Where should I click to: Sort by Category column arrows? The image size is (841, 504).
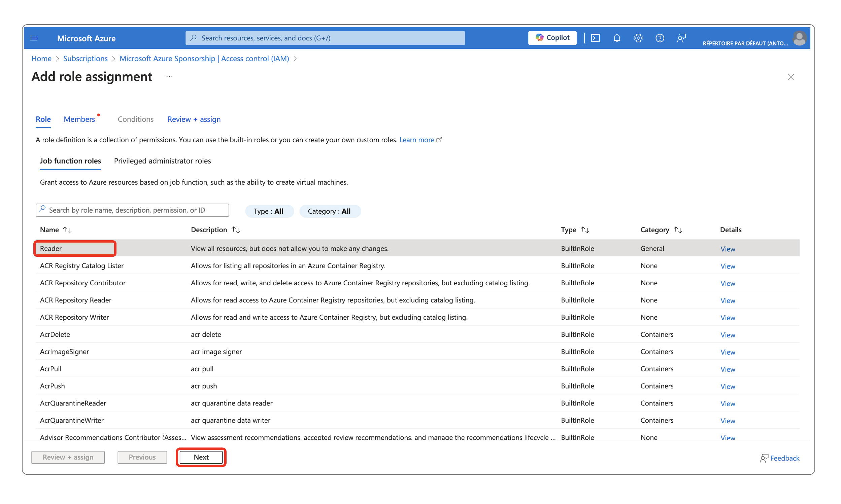(678, 229)
